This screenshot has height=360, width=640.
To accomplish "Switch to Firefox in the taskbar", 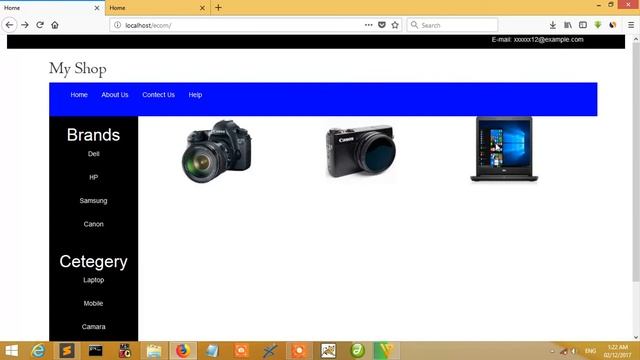I will tap(182, 351).
